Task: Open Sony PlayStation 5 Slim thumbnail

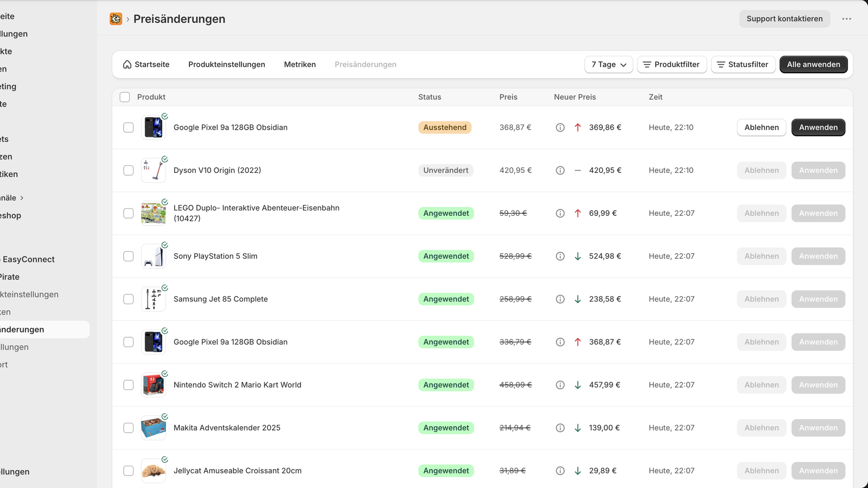Action: [154, 256]
